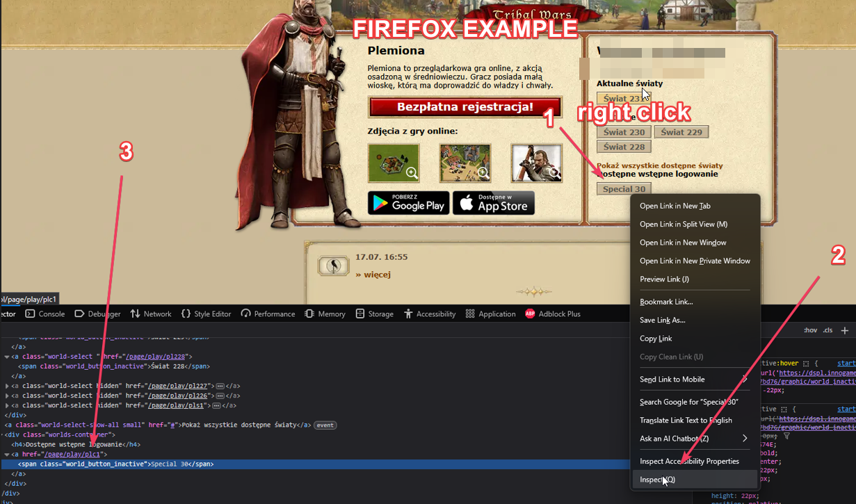Viewport: 856px width, 504px height.
Task: Choose Inspect Accessibility Properties
Action: click(695, 461)
